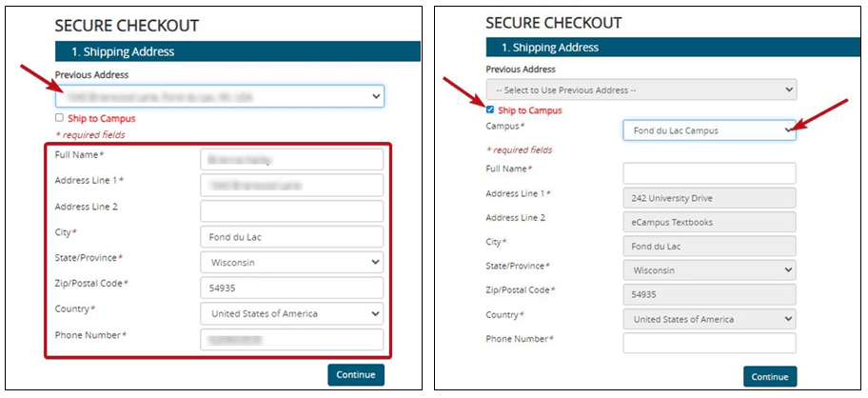Click empty Full Name field in right form
Viewport: 868px width, 398px height.
pos(709,173)
